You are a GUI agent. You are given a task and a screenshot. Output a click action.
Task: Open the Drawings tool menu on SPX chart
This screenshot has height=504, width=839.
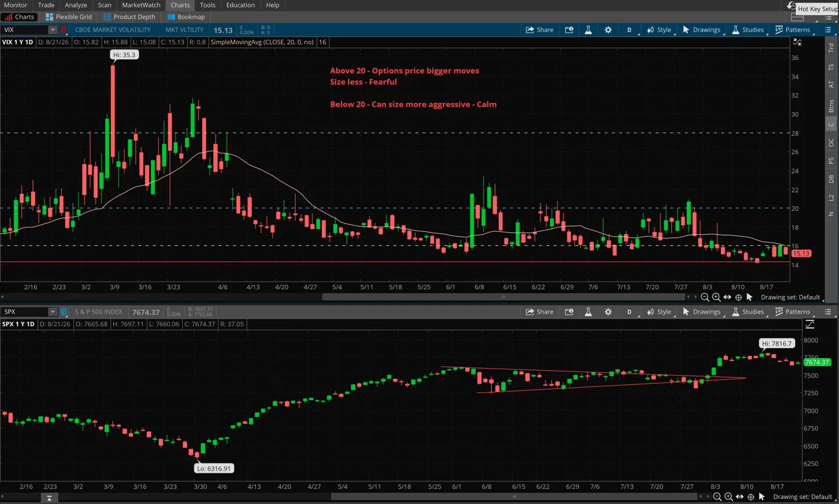pyautogui.click(x=701, y=312)
